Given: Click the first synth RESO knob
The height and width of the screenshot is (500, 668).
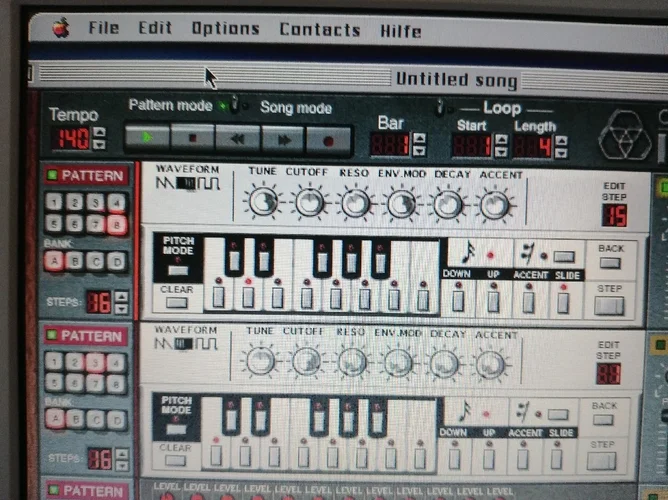Looking at the screenshot, I should pos(356,203).
